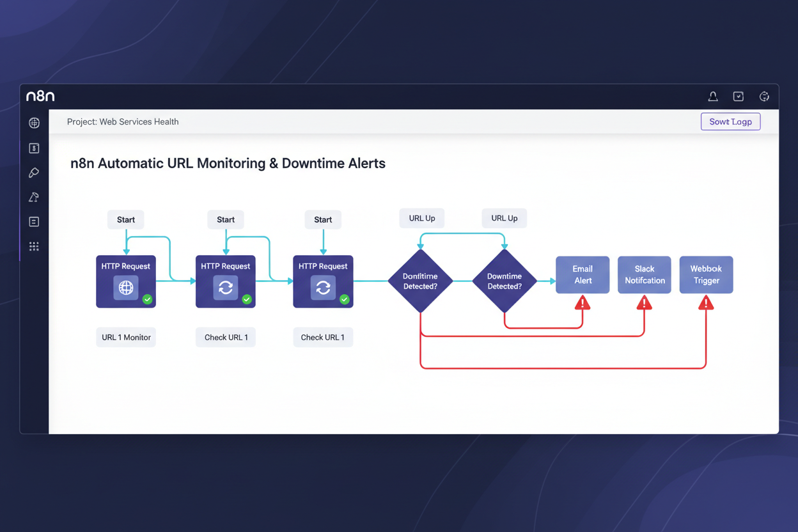Click the green check on the second HTTP Request node
Image resolution: width=798 pixels, height=532 pixels.
(247, 299)
